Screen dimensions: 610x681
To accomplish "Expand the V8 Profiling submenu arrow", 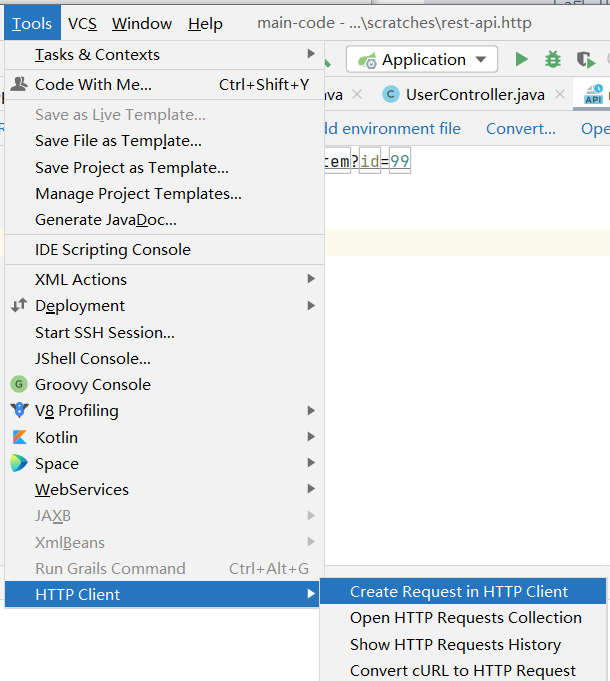I will click(311, 410).
